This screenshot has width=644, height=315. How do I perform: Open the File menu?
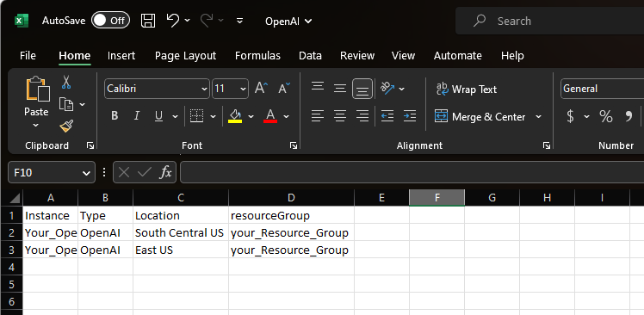click(x=28, y=55)
